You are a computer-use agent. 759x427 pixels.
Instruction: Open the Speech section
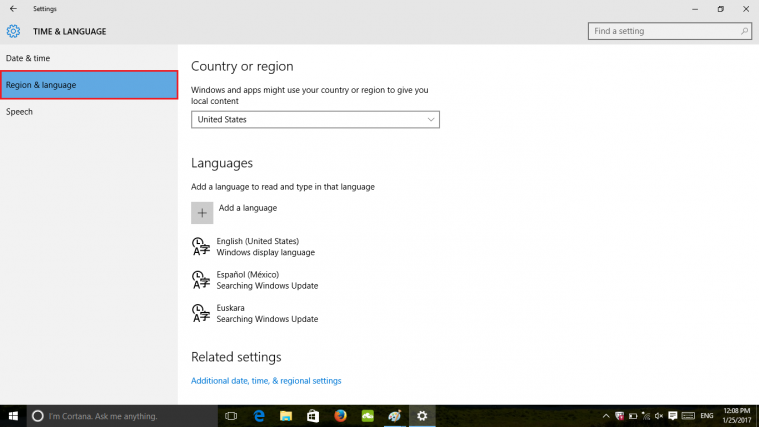89,112
